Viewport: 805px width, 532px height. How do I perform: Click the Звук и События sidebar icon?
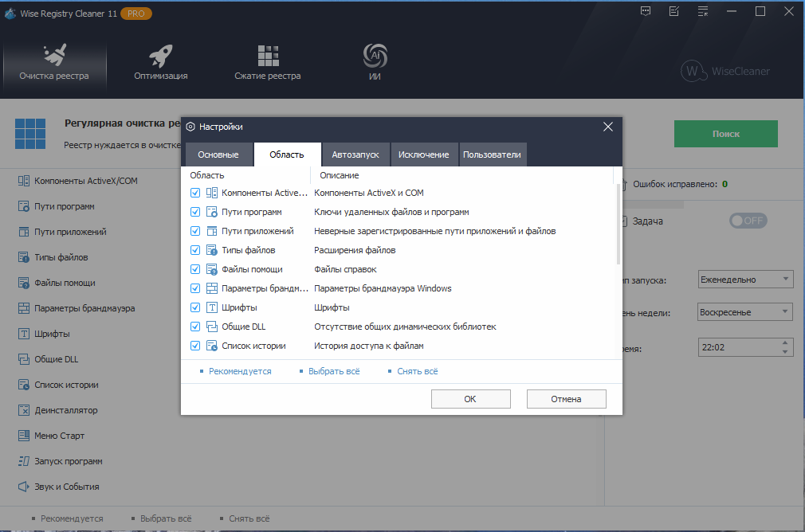(24, 487)
